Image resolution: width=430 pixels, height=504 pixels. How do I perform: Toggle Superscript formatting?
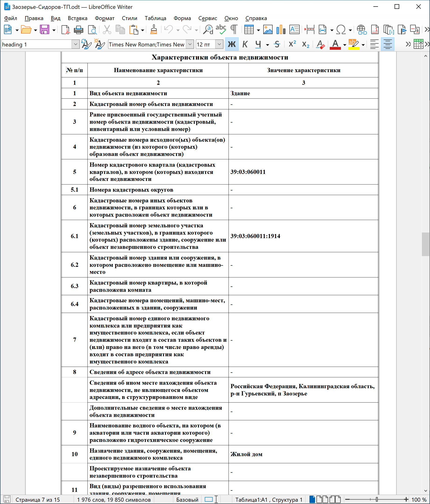pos(292,44)
